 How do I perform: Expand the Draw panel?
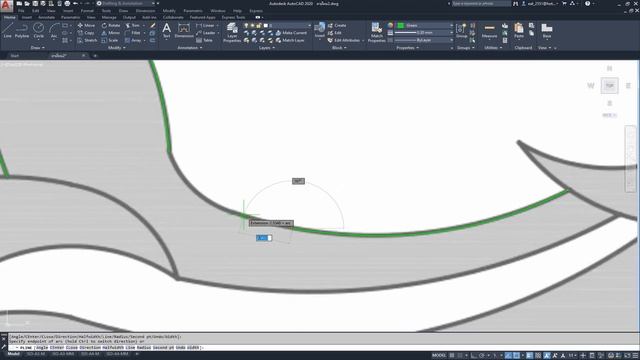[x=38, y=48]
